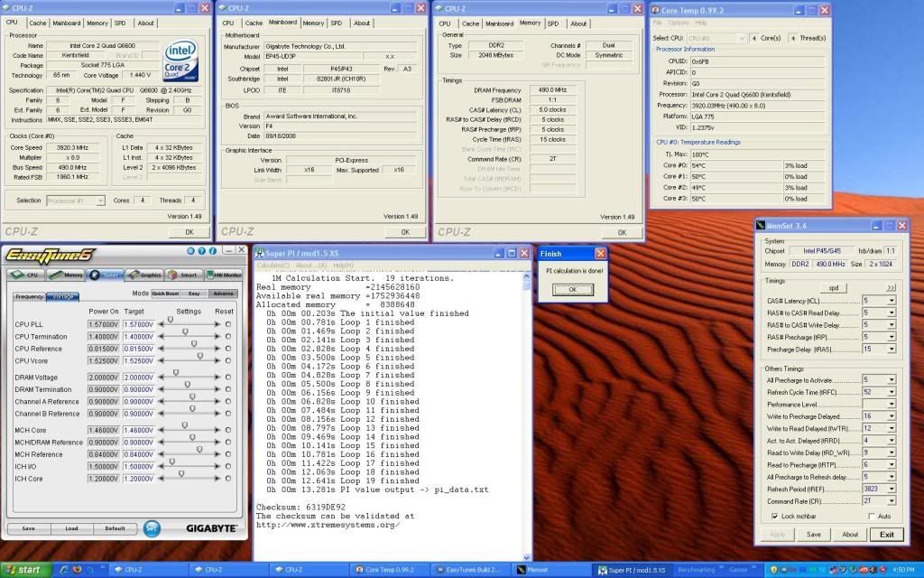Screen dimensions: 924x578
Task: Click the ICH I/O reset radio button
Action: (228, 466)
